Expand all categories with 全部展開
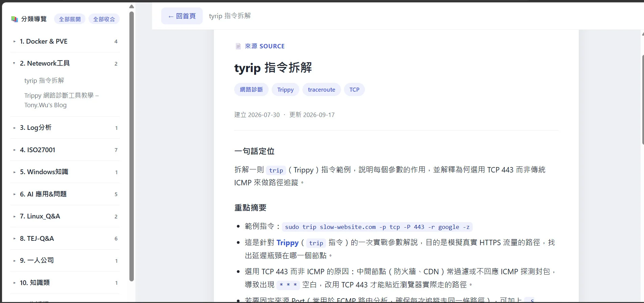This screenshot has width=644, height=303. pyautogui.click(x=70, y=19)
